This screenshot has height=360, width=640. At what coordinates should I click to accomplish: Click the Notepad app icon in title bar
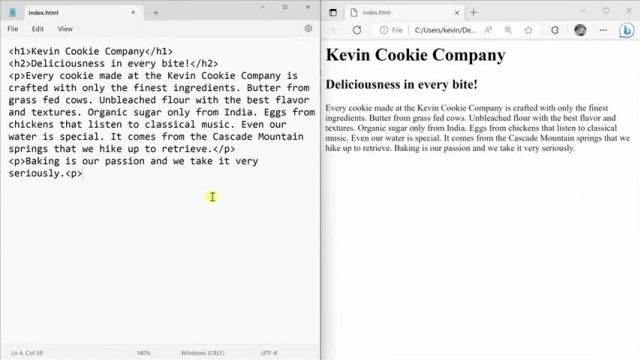pos(13,13)
